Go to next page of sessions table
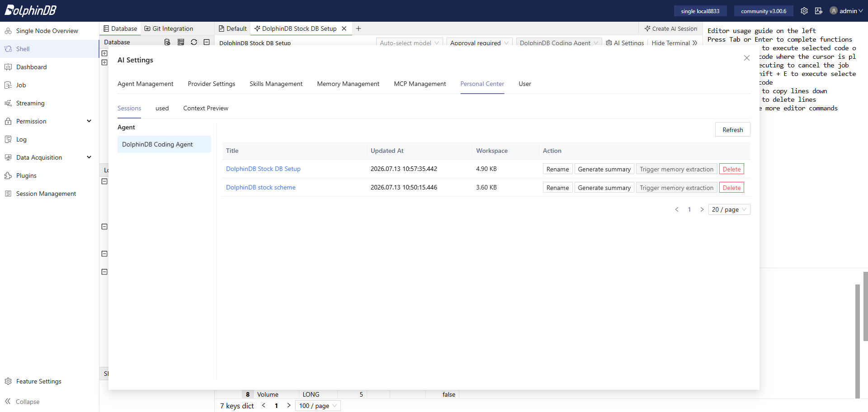Screen dimensions: 868x412 pyautogui.click(x=702, y=209)
